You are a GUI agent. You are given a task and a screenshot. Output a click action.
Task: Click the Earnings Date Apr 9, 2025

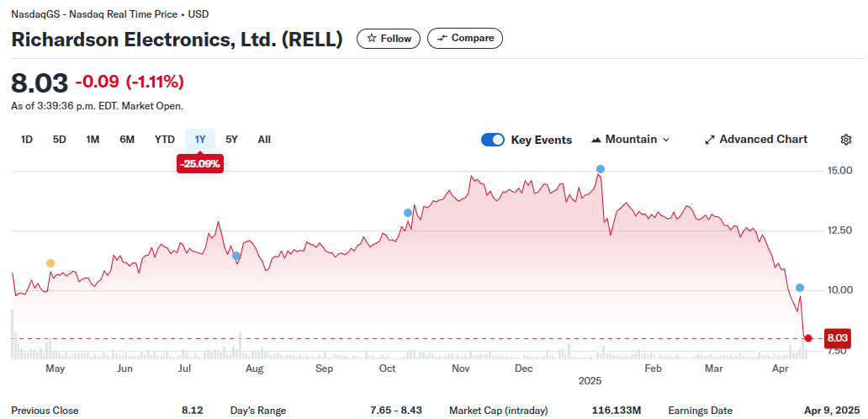(x=832, y=411)
